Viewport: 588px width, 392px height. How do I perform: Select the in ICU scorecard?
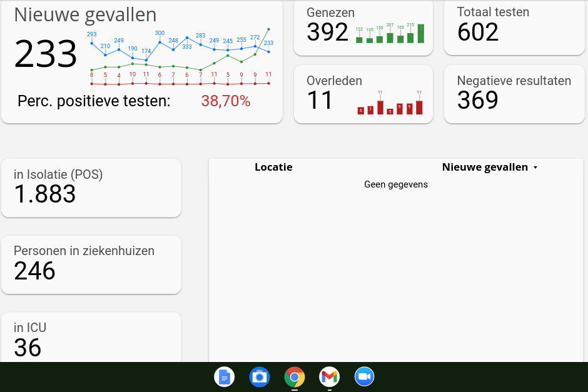91,338
